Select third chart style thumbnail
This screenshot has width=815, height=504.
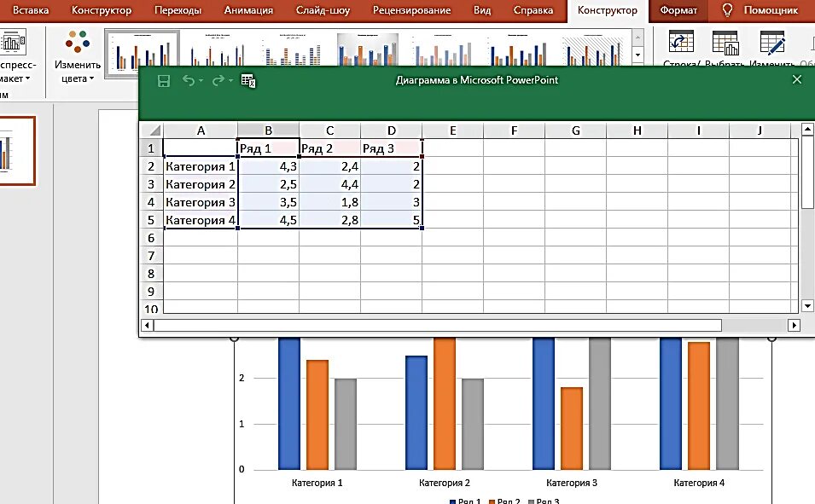[293, 50]
